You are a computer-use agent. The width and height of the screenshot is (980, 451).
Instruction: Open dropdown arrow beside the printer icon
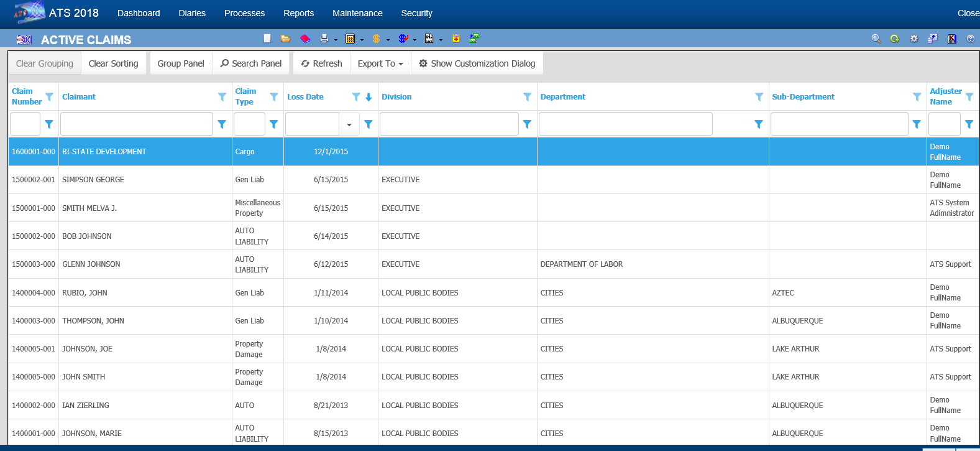(336, 40)
